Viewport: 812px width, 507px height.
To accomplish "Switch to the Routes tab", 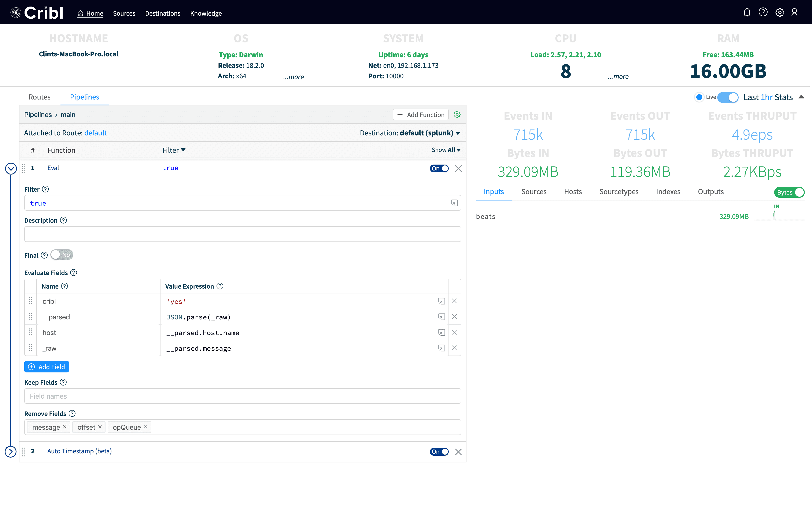I will coord(40,97).
